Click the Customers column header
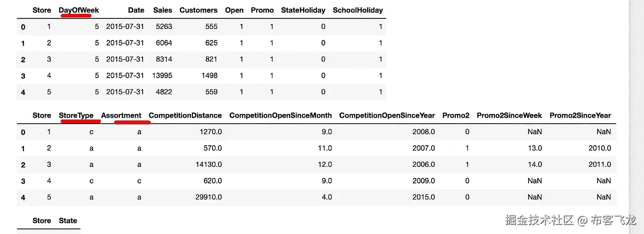Image resolution: width=644 pixels, height=234 pixels. pos(198,10)
